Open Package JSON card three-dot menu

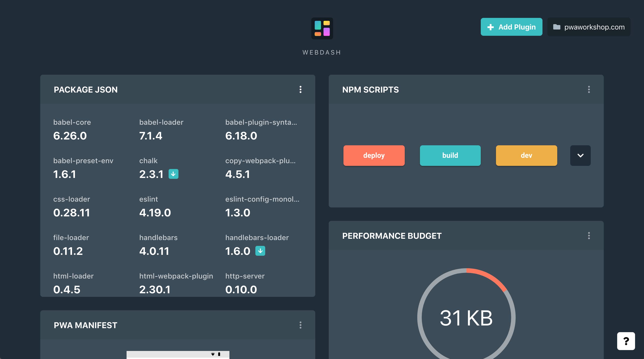click(x=301, y=89)
